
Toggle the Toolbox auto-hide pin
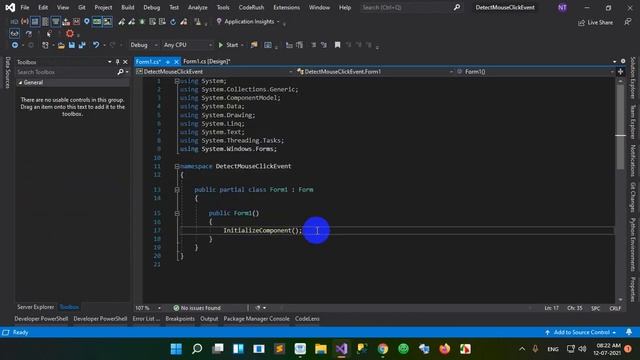(118, 62)
